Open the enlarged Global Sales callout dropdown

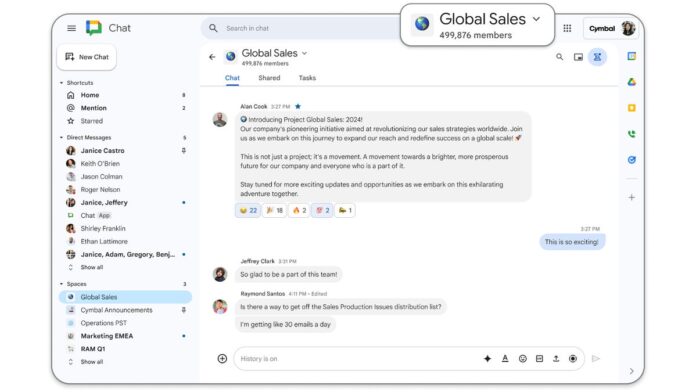click(x=536, y=19)
